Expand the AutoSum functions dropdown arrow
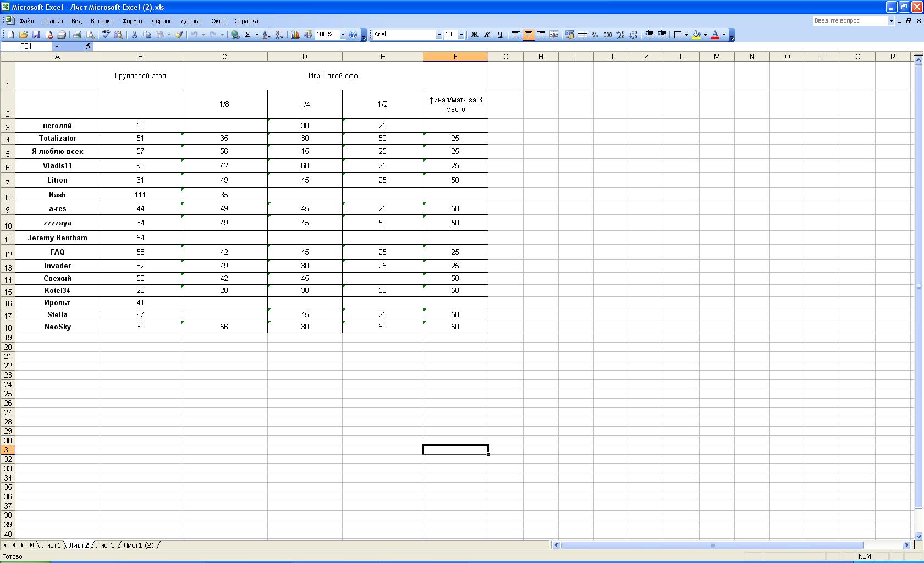Image resolution: width=924 pixels, height=563 pixels. [256, 35]
